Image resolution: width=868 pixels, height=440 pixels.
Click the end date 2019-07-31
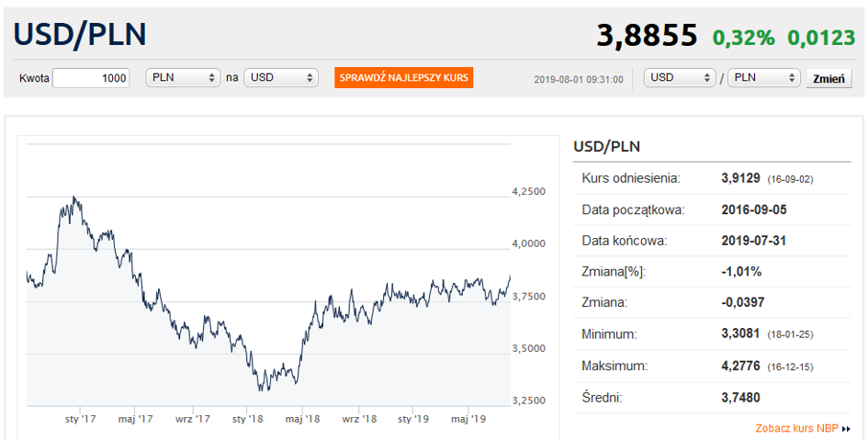[x=754, y=241]
